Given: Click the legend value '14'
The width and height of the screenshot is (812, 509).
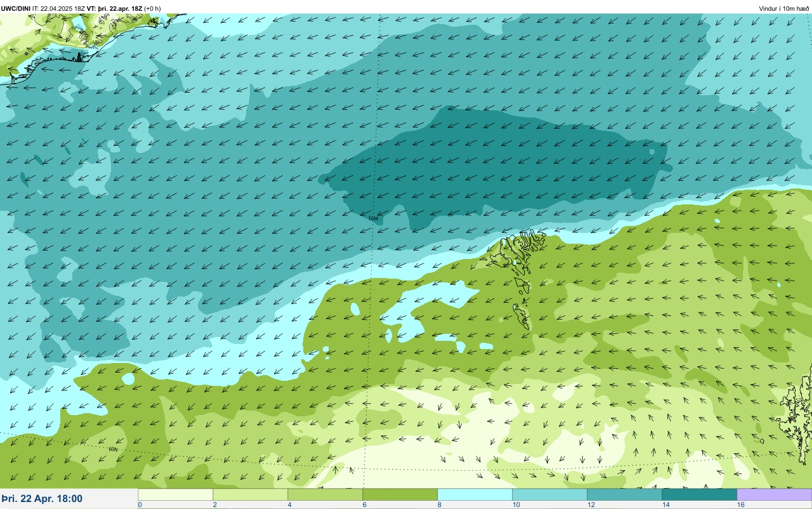Looking at the screenshot, I should pyautogui.click(x=666, y=505).
